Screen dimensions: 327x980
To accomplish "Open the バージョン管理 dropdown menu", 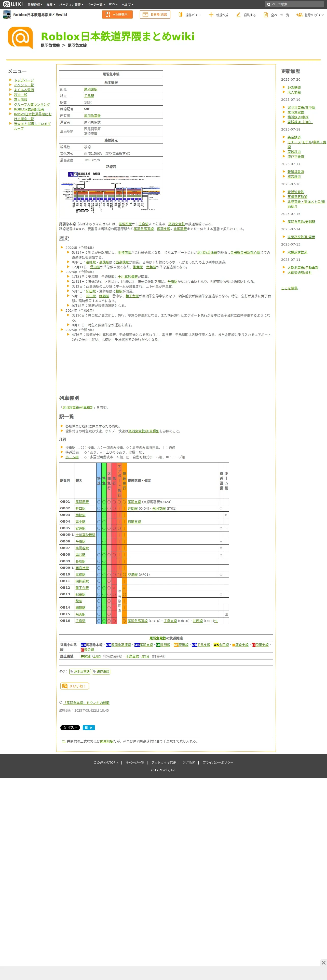I will tap(71, 5).
